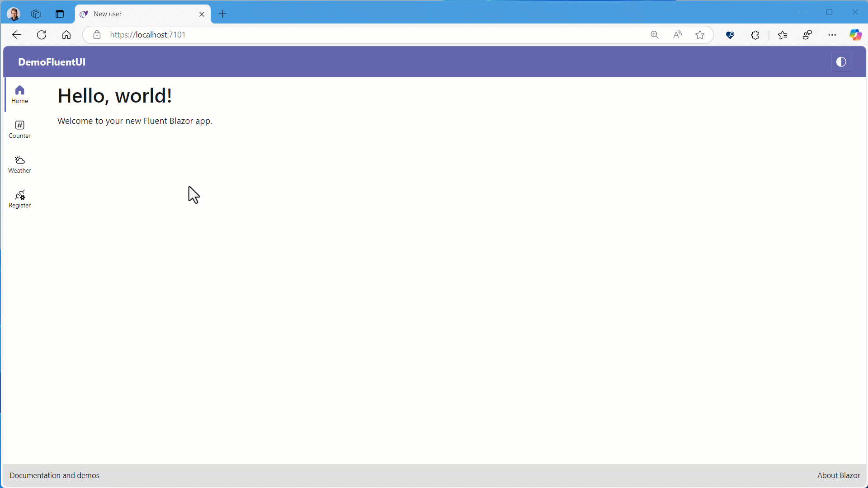The width and height of the screenshot is (868, 488).
Task: Select Home menu item in sidebar
Action: (20, 94)
